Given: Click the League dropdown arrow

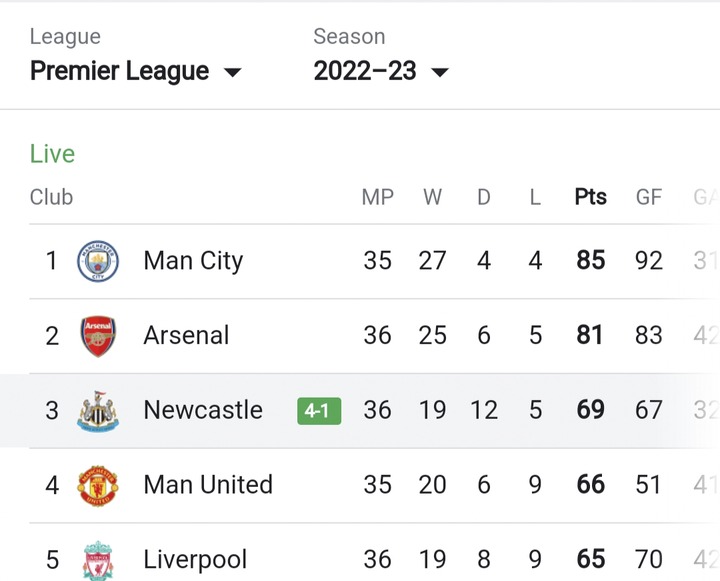Looking at the screenshot, I should click(x=232, y=73).
